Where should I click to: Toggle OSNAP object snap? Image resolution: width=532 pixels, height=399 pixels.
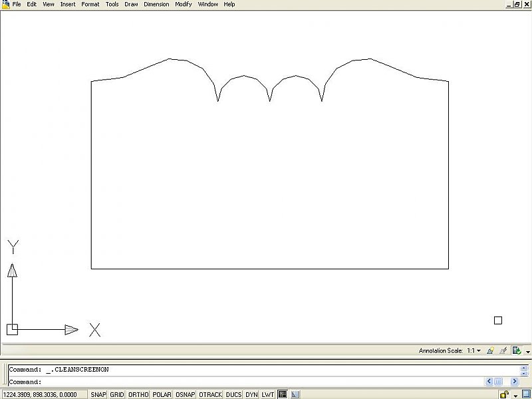(x=186, y=394)
